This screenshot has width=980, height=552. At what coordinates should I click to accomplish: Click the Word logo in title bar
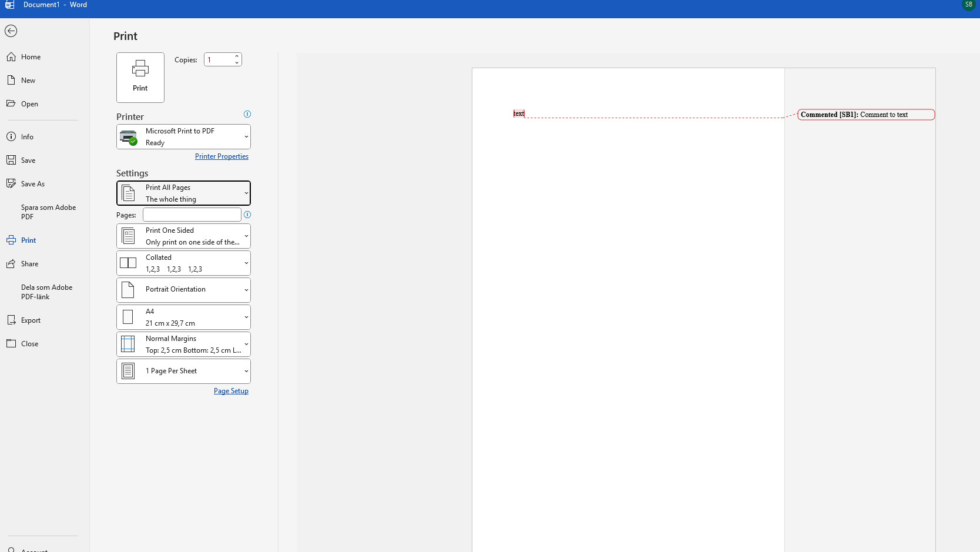click(9, 5)
